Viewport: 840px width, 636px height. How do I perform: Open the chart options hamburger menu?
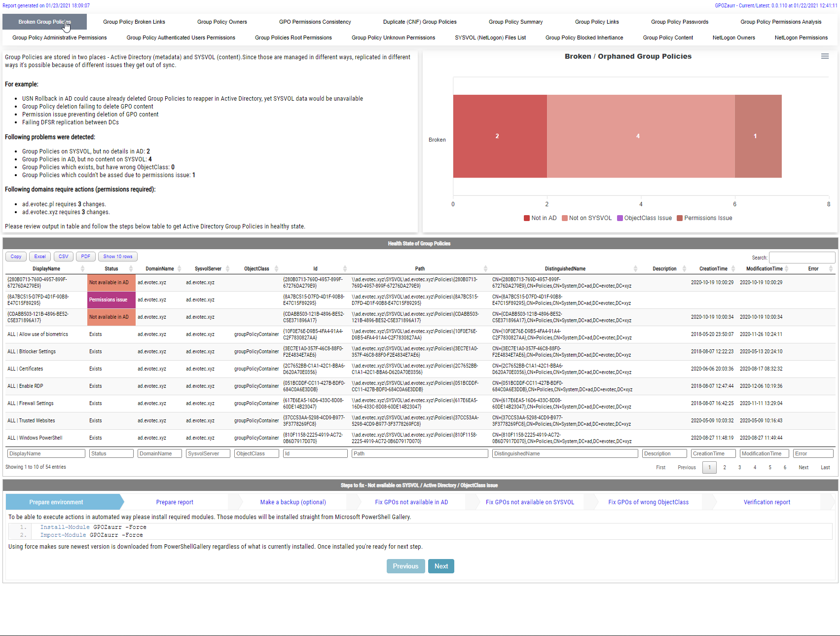[x=825, y=56]
